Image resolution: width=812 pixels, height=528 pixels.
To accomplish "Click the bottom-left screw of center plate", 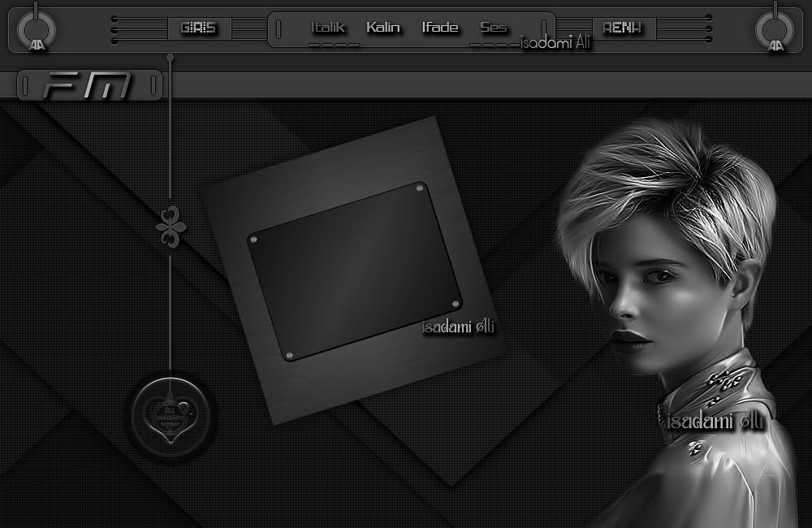I will click(x=290, y=356).
